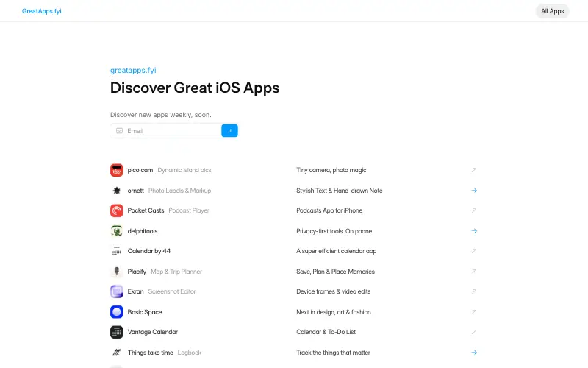This screenshot has height=368, width=588.
Task: Click 'Podcasts App for iPhone' description
Action: 329,210
